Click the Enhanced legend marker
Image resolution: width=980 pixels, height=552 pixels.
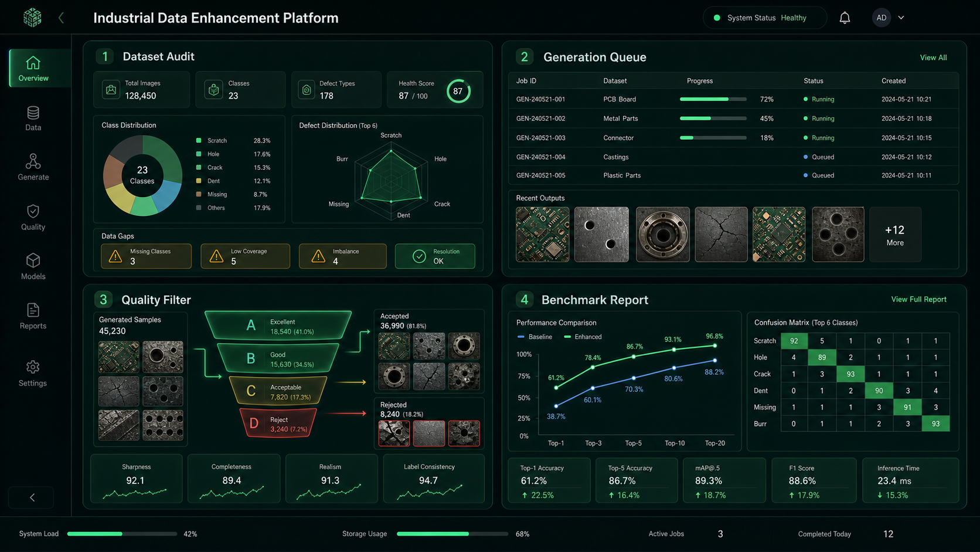[567, 337]
